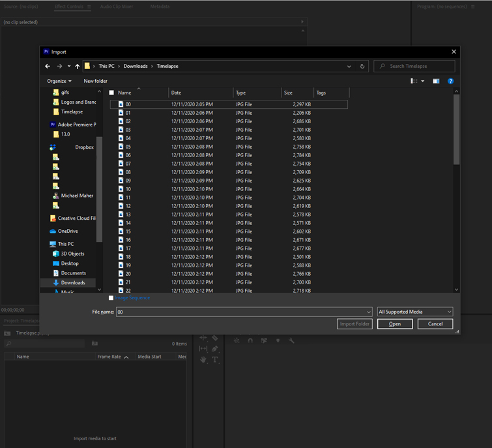Enable the Image Sequence checkbox
This screenshot has width=492, height=448.
tap(111, 298)
